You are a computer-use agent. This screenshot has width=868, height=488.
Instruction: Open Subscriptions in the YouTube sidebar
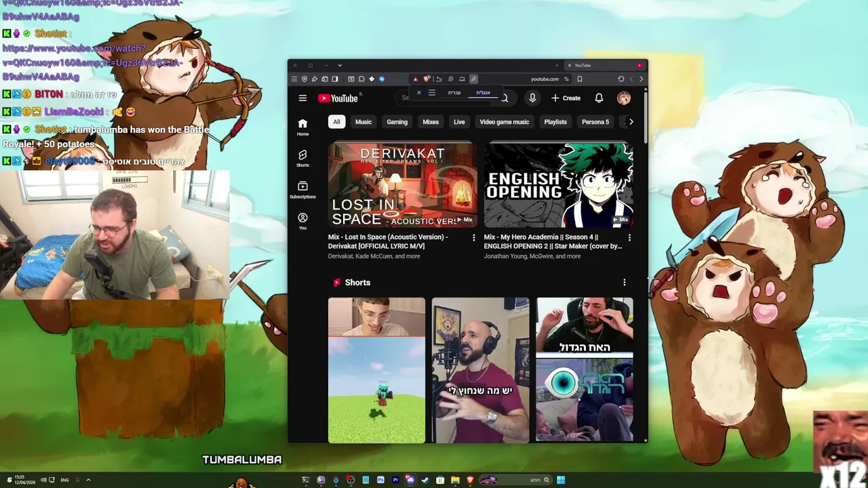[302, 190]
